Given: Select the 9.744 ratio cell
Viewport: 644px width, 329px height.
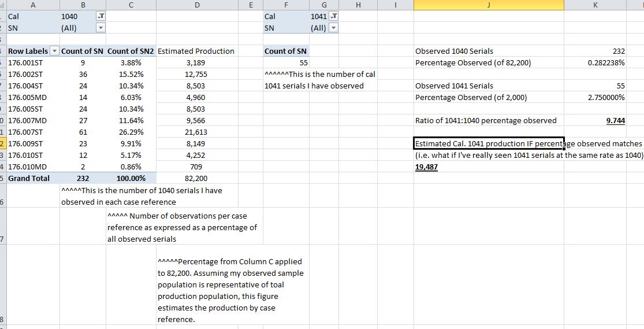Looking at the screenshot, I should coord(615,120).
